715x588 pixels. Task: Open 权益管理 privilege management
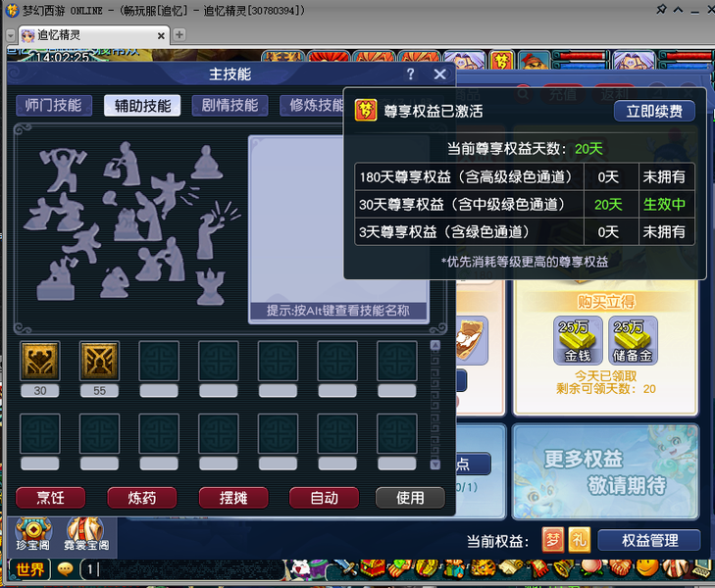click(649, 541)
